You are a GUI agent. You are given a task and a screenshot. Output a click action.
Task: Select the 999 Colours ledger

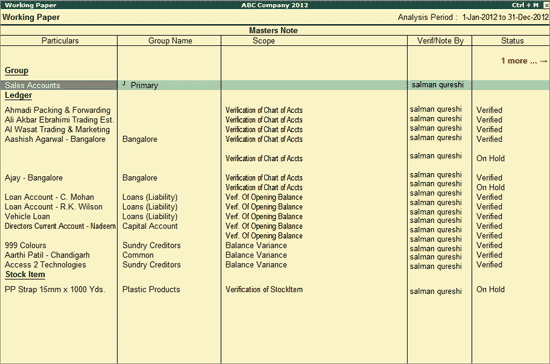point(25,245)
